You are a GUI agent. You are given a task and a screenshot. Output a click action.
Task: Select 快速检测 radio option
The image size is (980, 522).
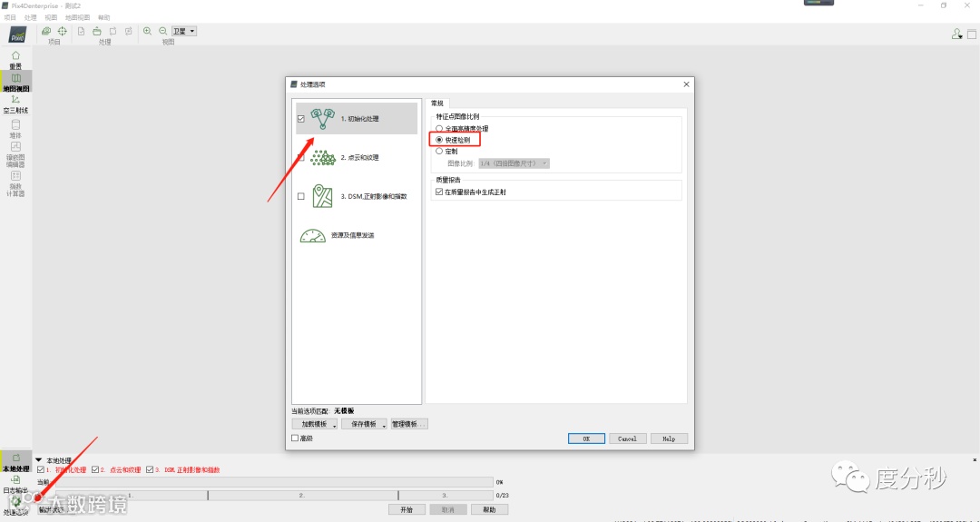point(439,140)
